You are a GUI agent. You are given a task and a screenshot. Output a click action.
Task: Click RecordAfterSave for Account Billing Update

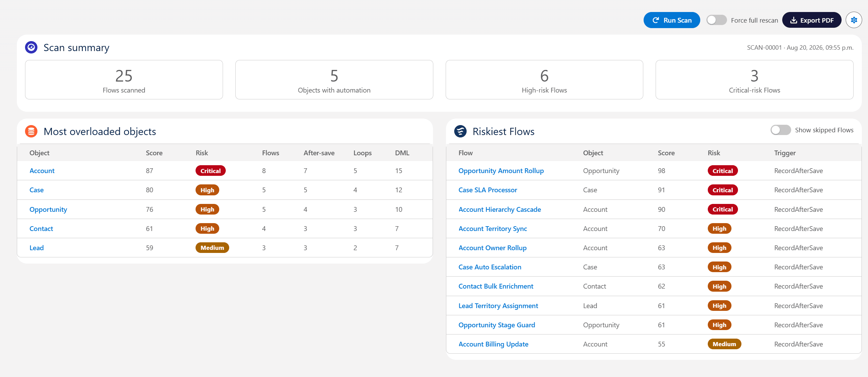(x=798, y=344)
